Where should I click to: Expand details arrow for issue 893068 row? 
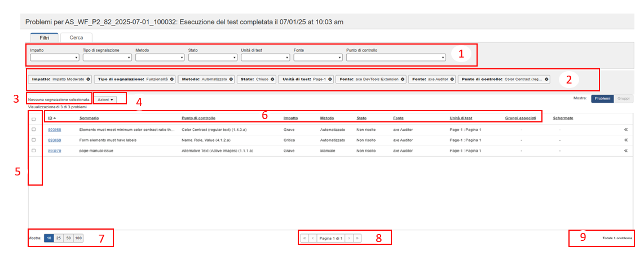pos(625,130)
